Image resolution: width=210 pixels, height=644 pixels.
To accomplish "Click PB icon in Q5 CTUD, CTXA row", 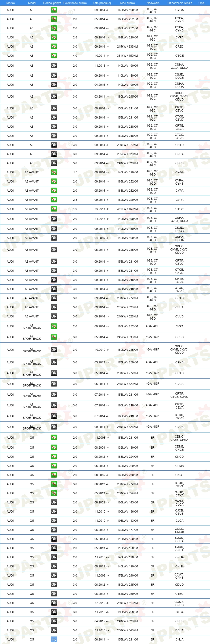I will pyautogui.click(x=54, y=493).
